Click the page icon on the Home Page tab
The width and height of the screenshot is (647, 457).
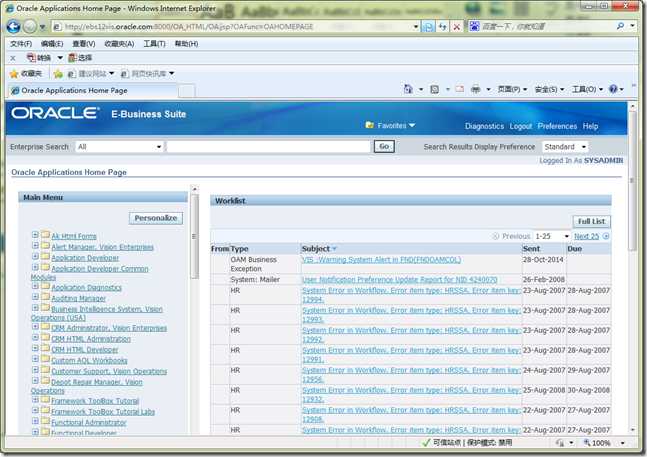15,91
